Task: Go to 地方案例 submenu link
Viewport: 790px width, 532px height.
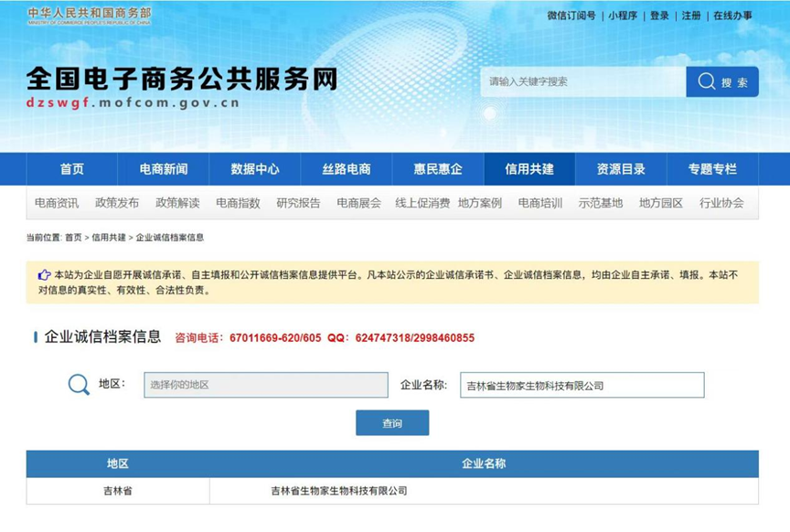Action: tap(480, 203)
